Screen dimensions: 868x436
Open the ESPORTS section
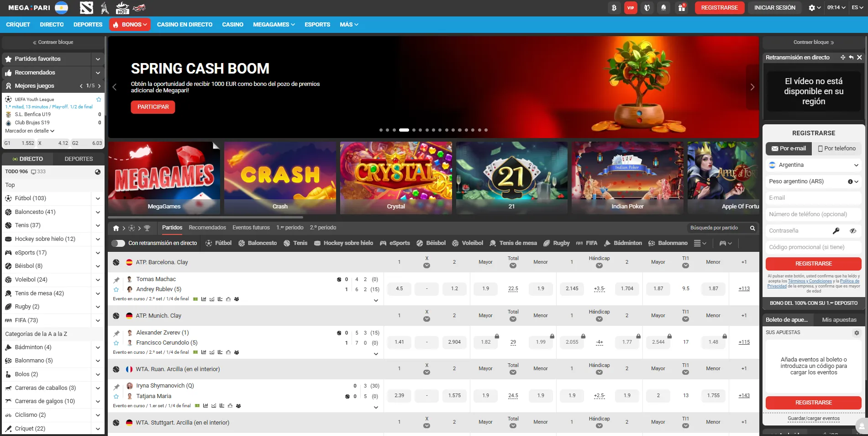pyautogui.click(x=317, y=25)
